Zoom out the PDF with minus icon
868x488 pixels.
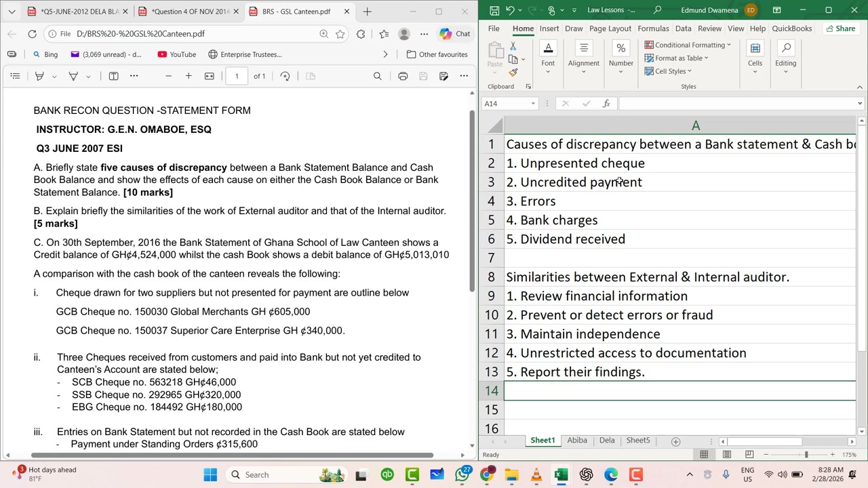168,76
